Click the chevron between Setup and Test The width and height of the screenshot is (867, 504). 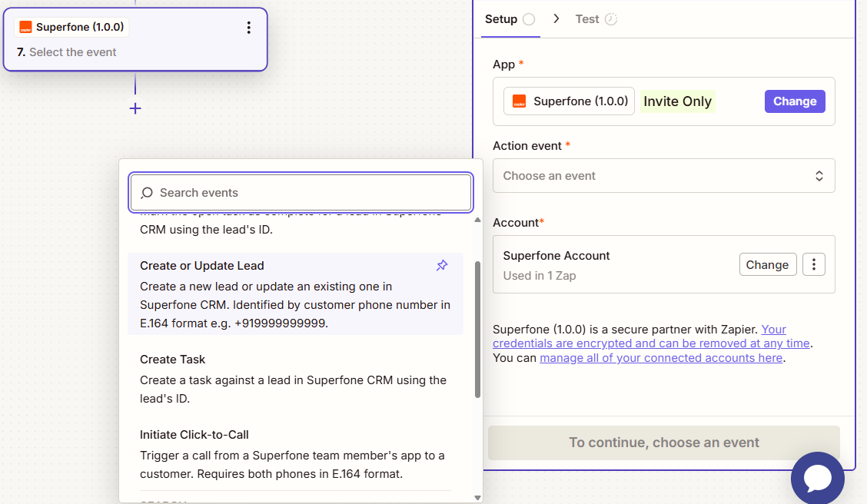coord(556,18)
